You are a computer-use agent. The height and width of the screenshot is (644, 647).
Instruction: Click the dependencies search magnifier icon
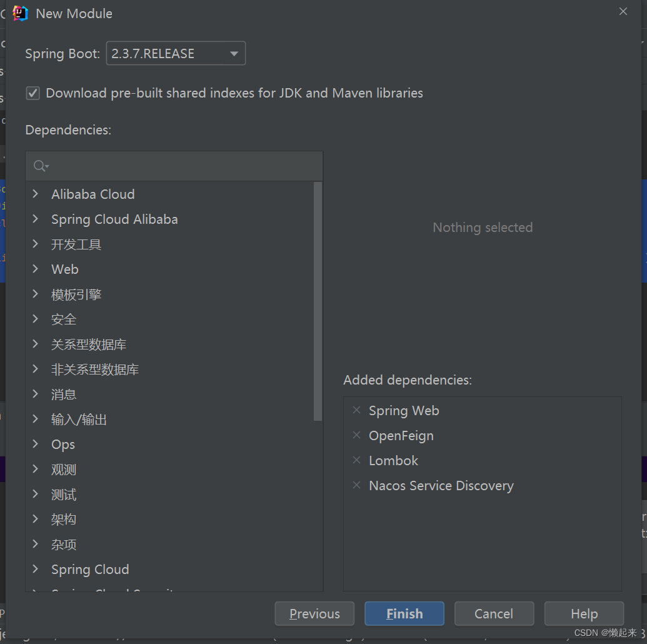(x=41, y=166)
